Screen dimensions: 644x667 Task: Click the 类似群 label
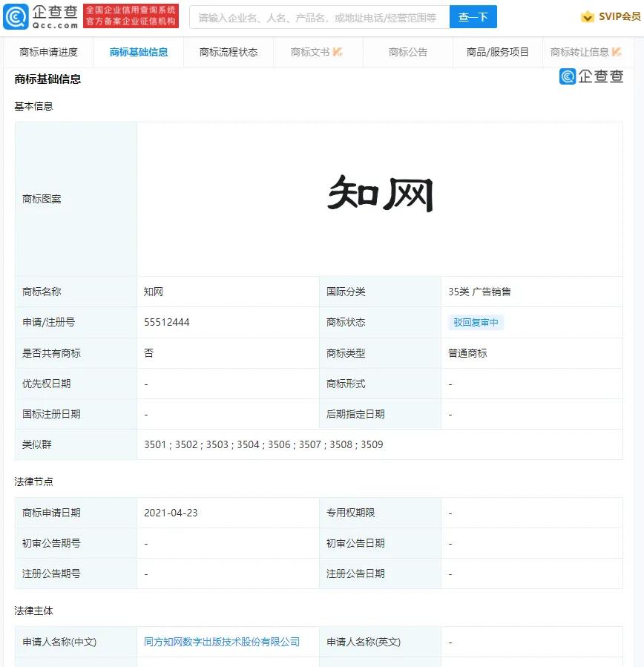click(37, 444)
